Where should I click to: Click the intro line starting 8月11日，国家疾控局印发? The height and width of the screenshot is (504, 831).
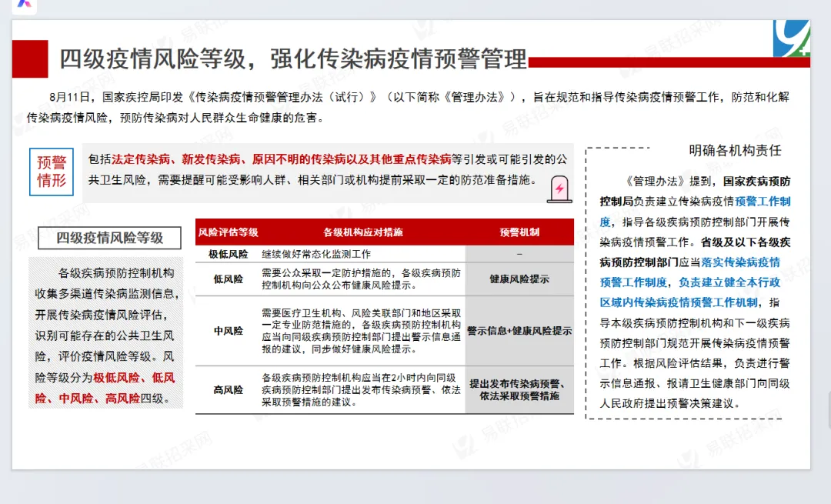[408, 98]
